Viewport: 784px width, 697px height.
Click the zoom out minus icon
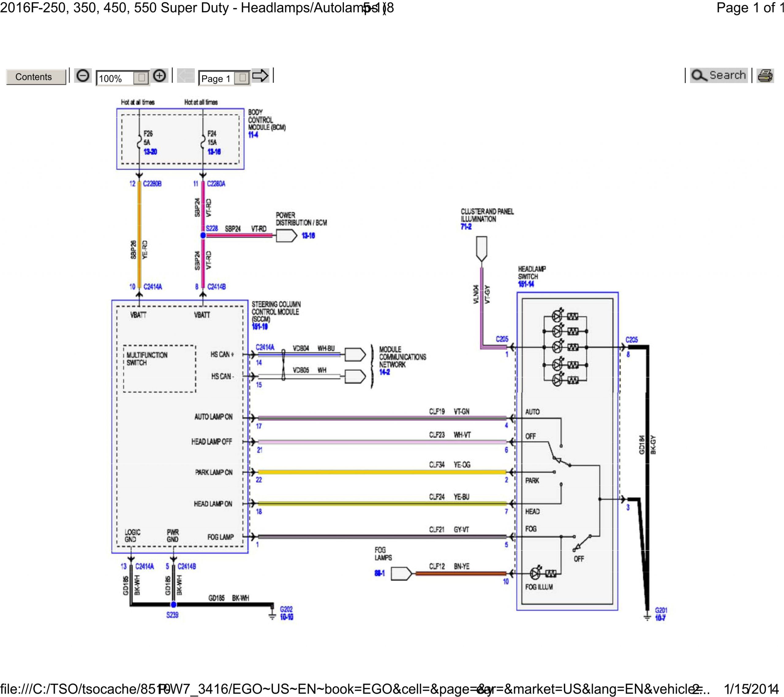click(x=82, y=76)
